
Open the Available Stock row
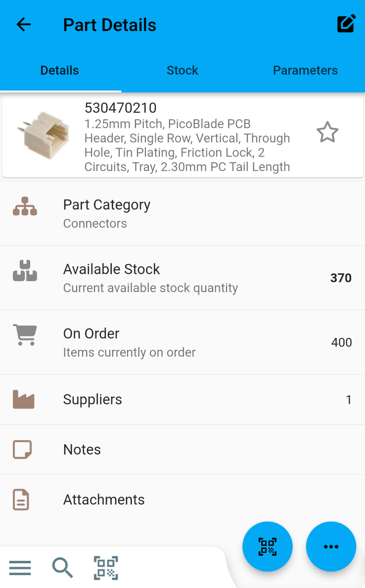pyautogui.click(x=182, y=278)
